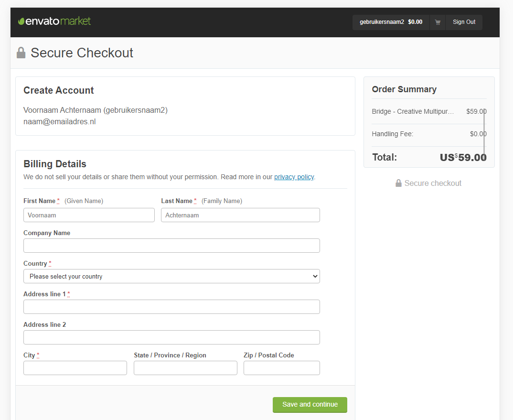Viewport: 513px width, 420px height.
Task: Click into Address line 1 field
Action: (171, 307)
